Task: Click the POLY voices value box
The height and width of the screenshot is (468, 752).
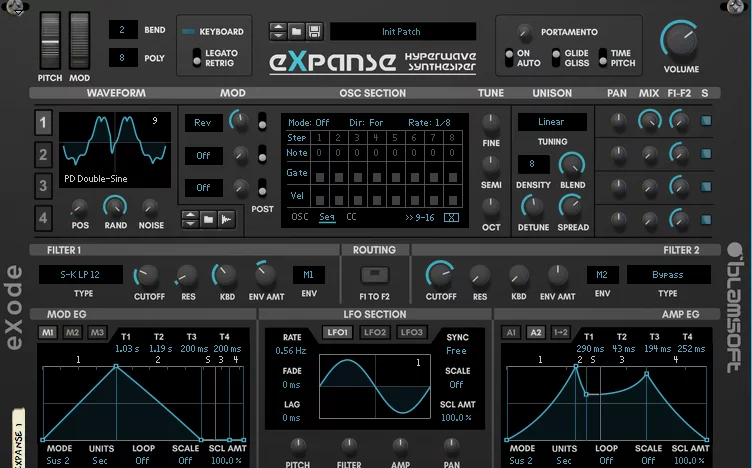Action: [x=123, y=58]
